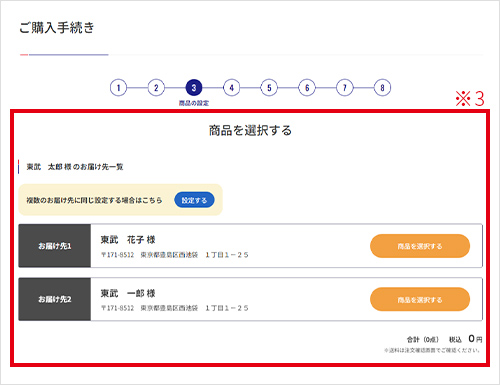Jump to step 6 circle
Screen dimensions: 500x385
point(307,88)
